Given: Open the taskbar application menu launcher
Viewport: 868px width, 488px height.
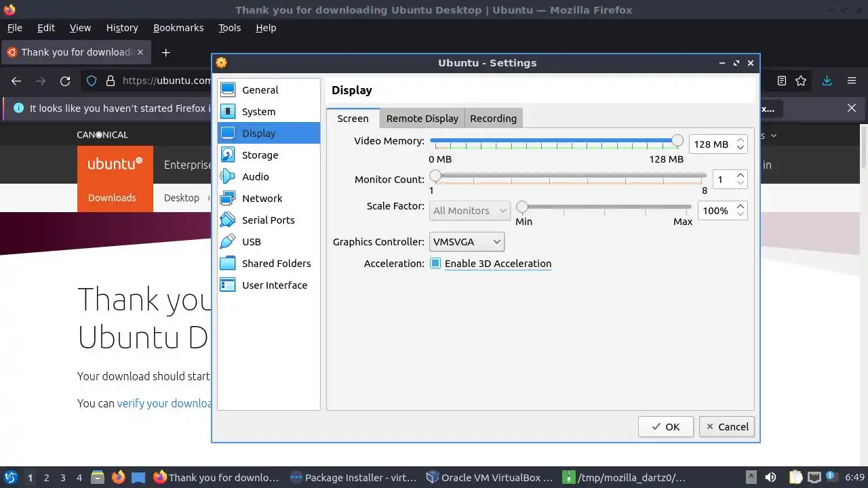Looking at the screenshot, I should pos(11,477).
